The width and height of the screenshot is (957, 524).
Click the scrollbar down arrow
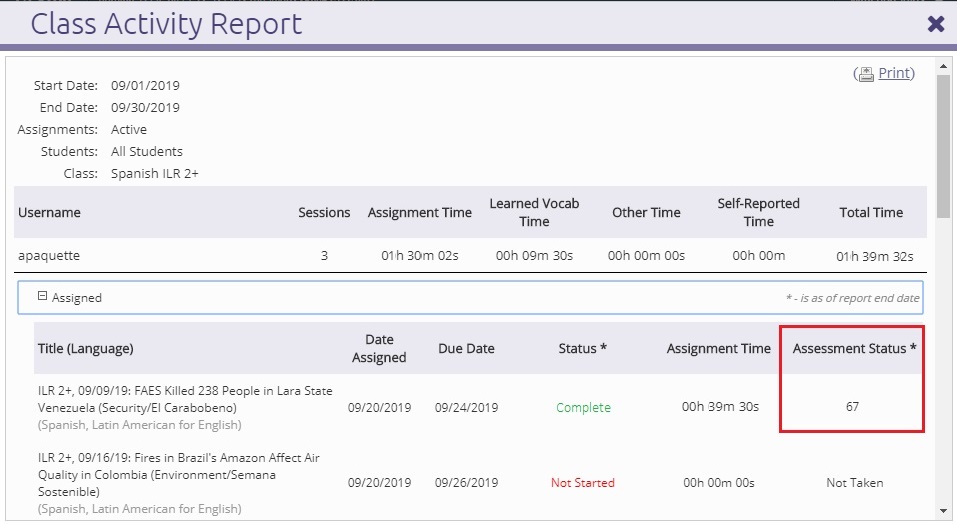943,510
